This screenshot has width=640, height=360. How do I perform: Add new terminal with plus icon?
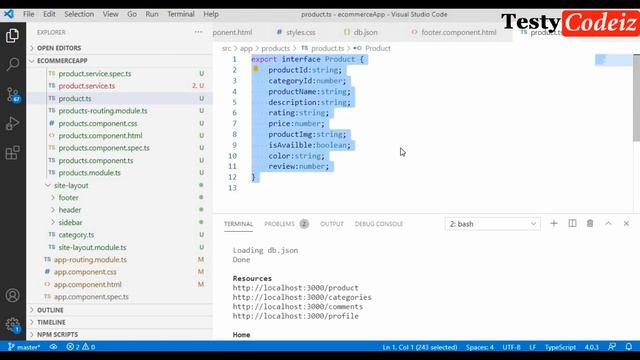[553, 223]
